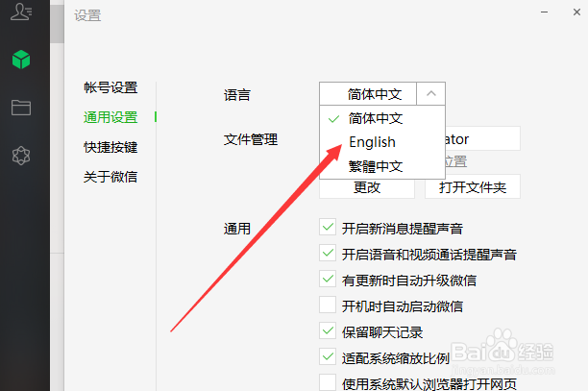Image resolution: width=588 pixels, height=391 pixels.
Task: Disable 有更新时自动升级微信 checkbox
Action: pos(328,279)
